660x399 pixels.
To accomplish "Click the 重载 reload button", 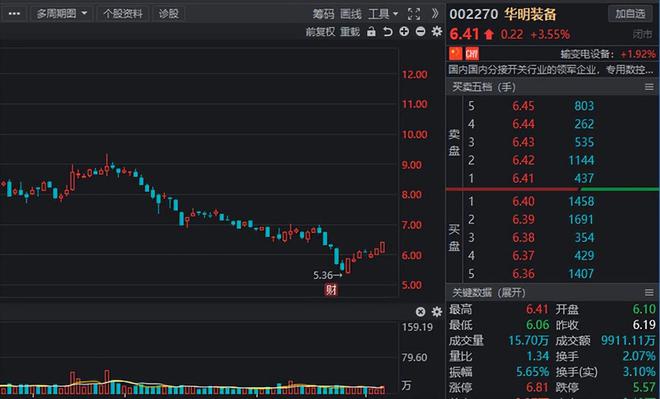I will tap(350, 32).
